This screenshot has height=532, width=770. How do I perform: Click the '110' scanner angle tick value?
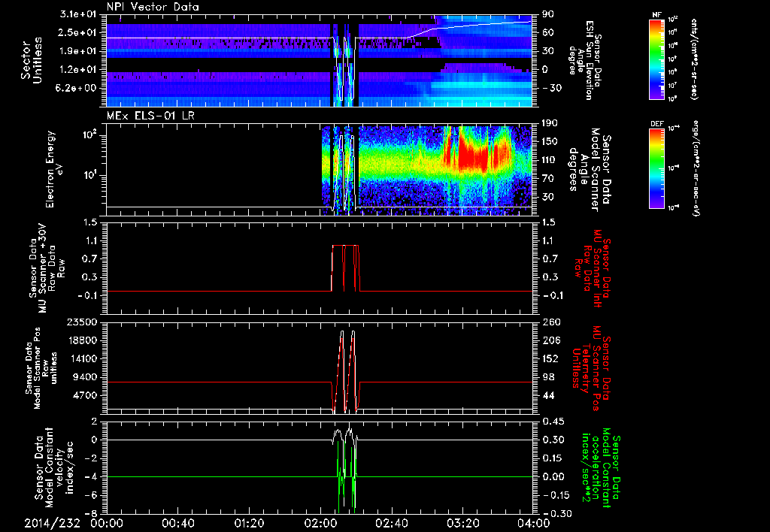549,160
